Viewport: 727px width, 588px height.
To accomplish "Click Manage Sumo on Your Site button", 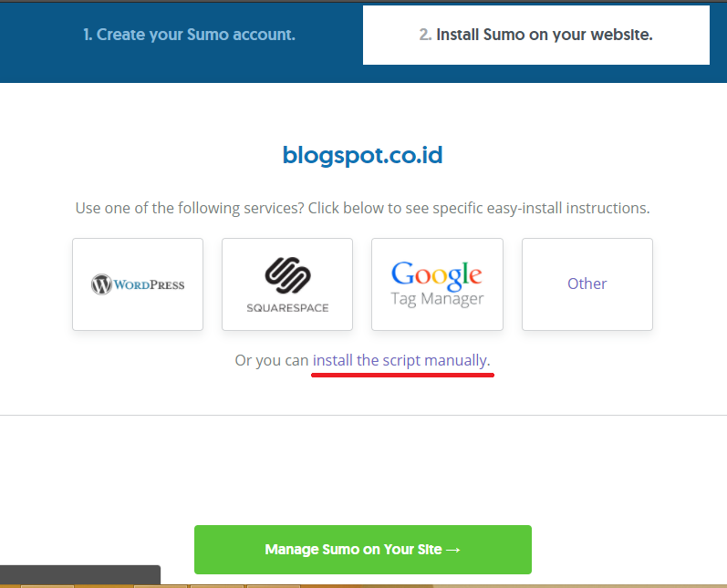I will click(x=362, y=550).
